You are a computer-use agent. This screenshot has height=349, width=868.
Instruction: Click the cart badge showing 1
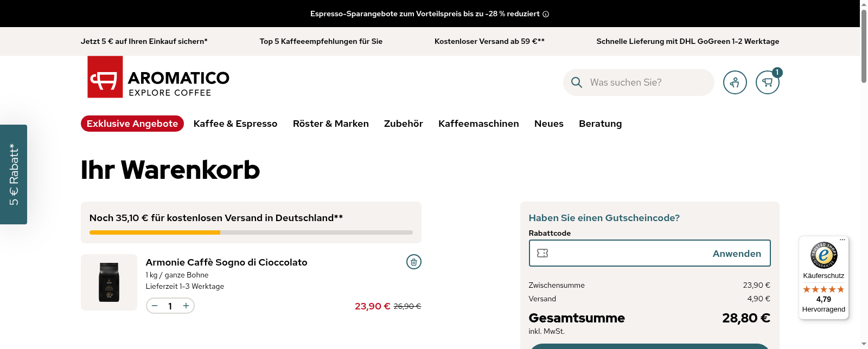777,72
